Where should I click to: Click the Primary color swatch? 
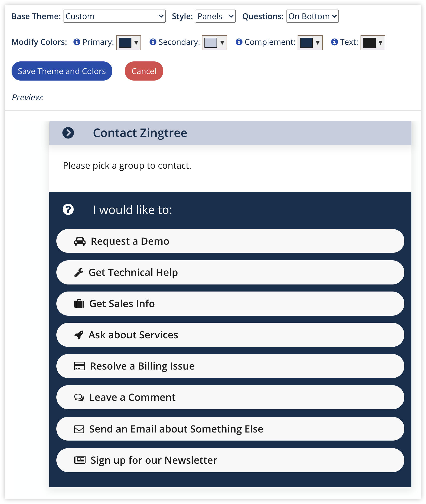coord(125,43)
